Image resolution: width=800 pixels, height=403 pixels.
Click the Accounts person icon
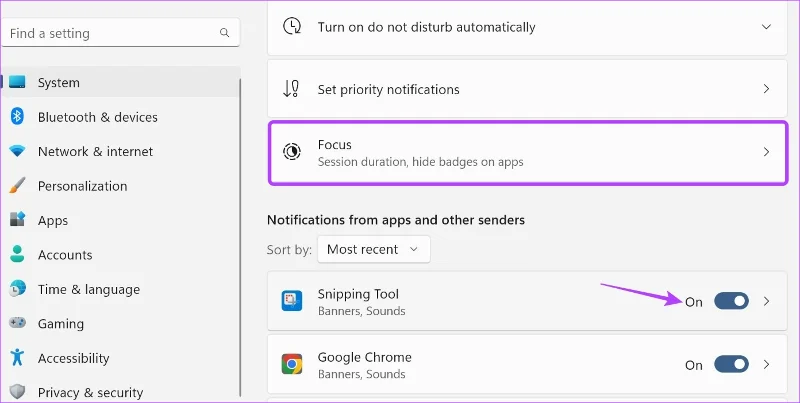[x=17, y=254]
